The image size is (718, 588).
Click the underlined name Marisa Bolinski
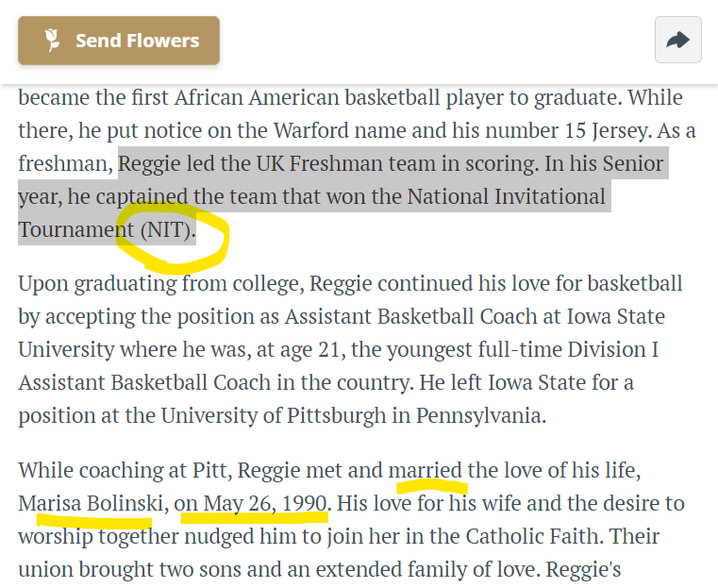90,503
